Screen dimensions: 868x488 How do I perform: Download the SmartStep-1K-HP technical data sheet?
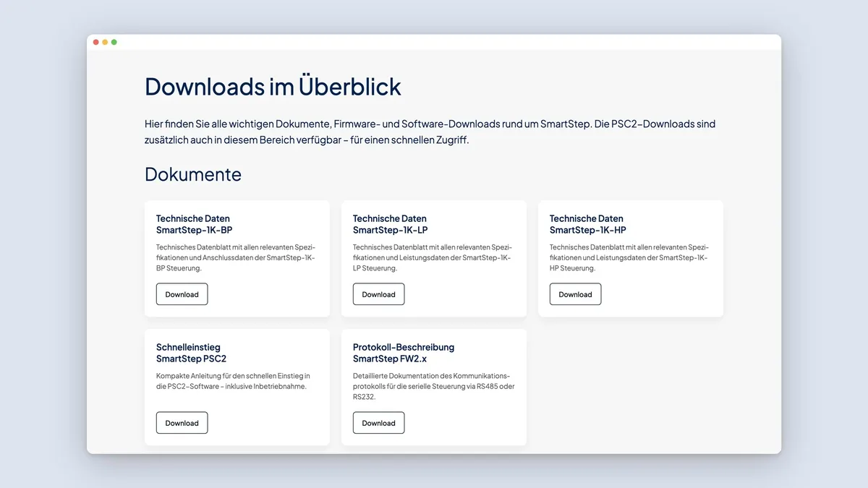[575, 294]
